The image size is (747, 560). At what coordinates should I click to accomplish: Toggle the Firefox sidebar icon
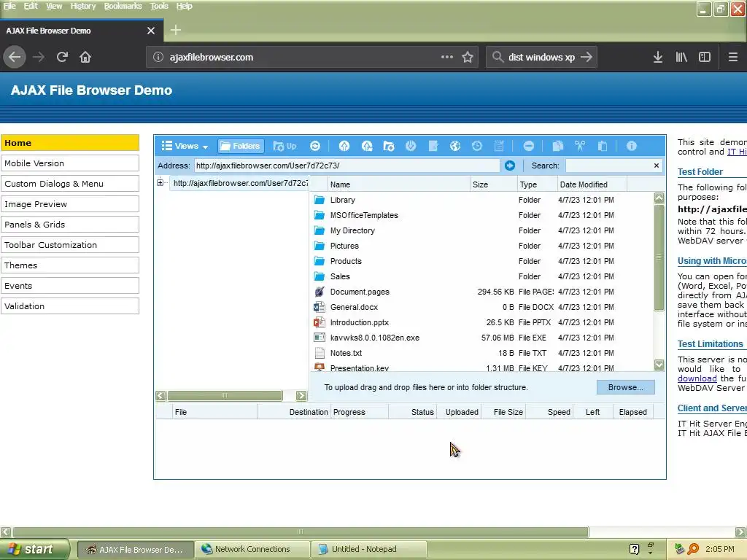point(705,57)
